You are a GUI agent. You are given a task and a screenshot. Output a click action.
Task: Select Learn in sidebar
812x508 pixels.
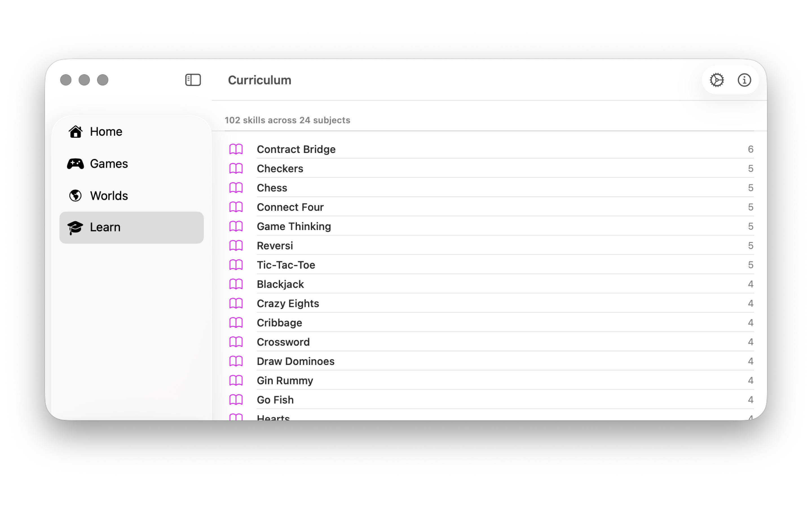tap(132, 227)
